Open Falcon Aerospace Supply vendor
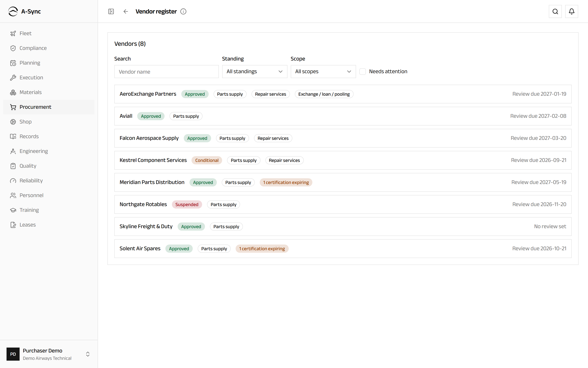588x368 pixels. tap(343, 138)
